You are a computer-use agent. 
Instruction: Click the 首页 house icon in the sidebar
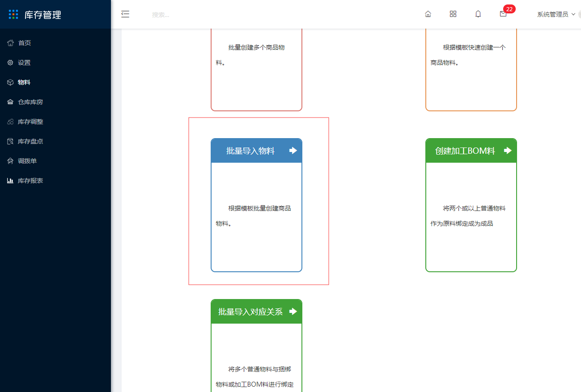(10, 43)
